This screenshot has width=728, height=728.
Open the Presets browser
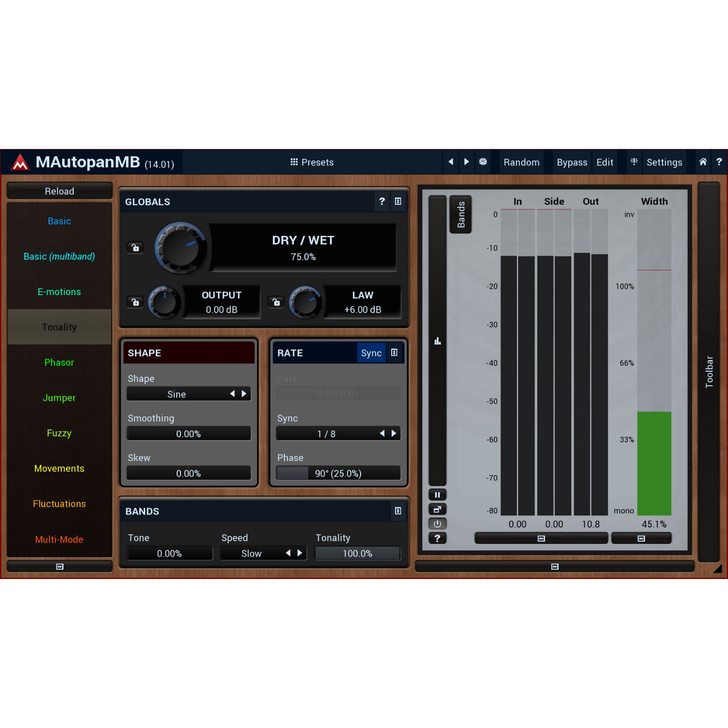[312, 162]
